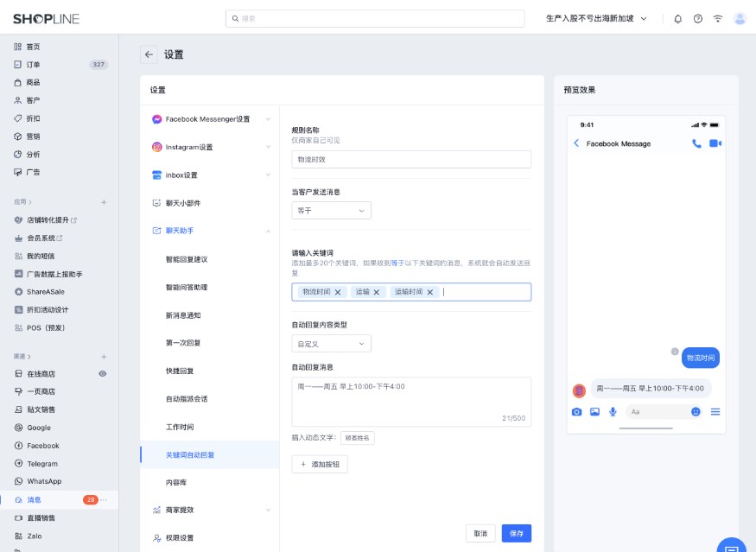The image size is (756, 552).
Task: Click the emoji smiley icon in preview
Action: coord(696,412)
